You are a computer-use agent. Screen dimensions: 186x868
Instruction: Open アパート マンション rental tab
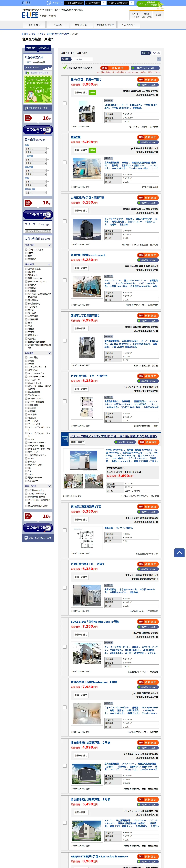135,15
